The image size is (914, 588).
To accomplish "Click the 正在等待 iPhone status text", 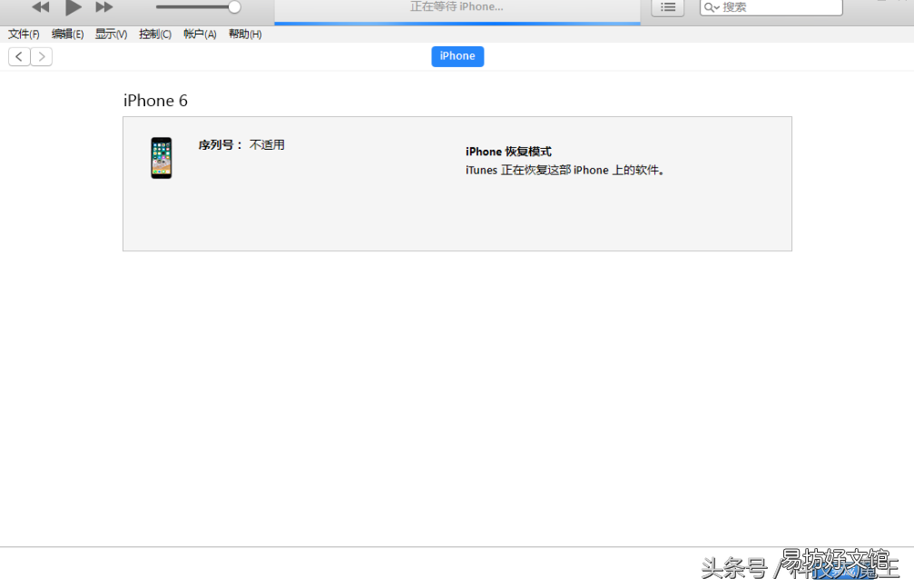I will point(457,7).
